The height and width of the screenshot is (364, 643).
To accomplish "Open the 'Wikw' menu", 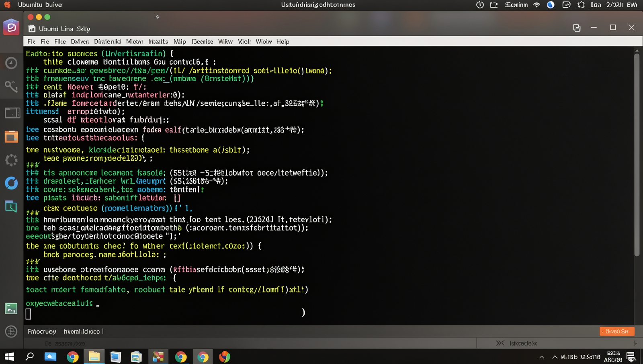I will [225, 41].
